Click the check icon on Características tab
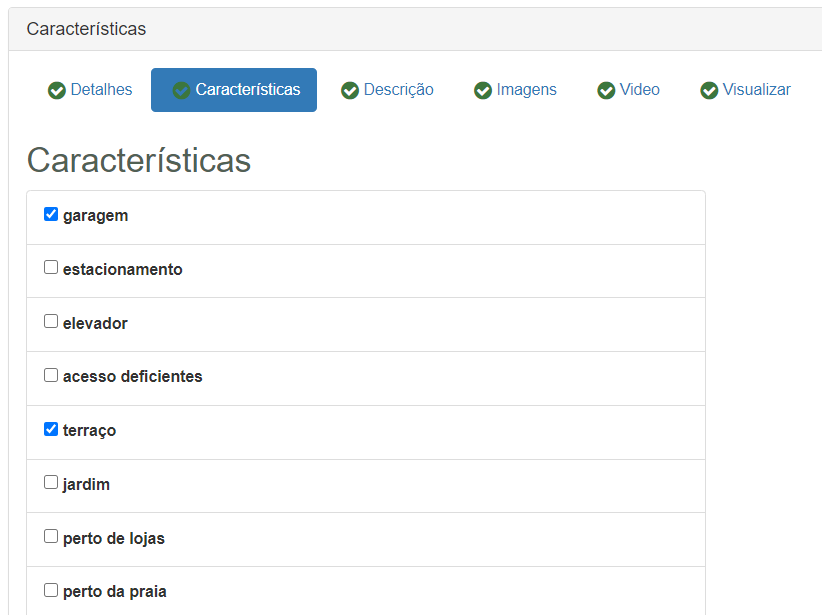822x615 pixels. [x=181, y=90]
